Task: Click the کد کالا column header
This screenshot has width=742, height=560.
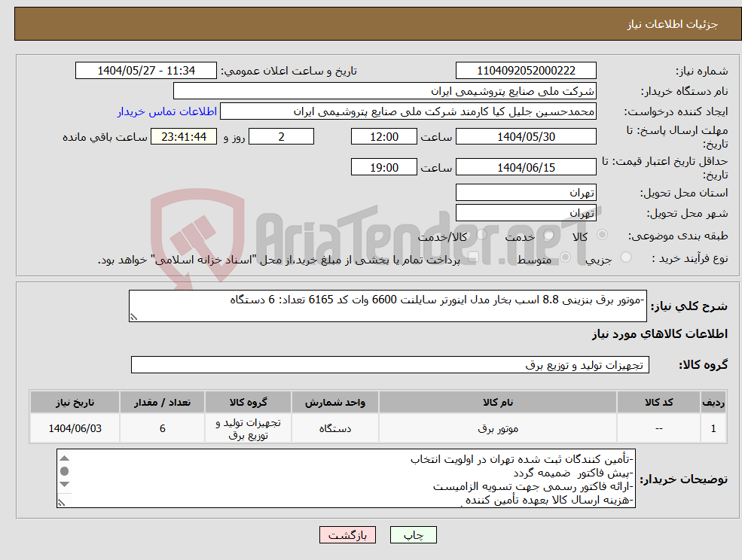Action: point(658,402)
